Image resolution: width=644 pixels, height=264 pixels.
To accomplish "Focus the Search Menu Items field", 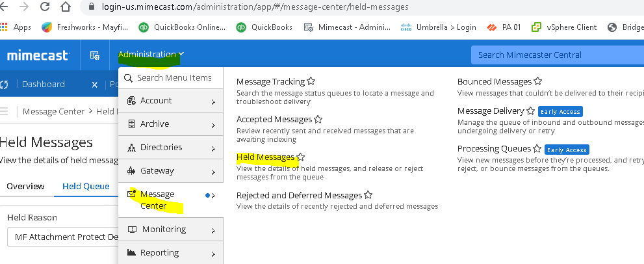I will coord(171,78).
